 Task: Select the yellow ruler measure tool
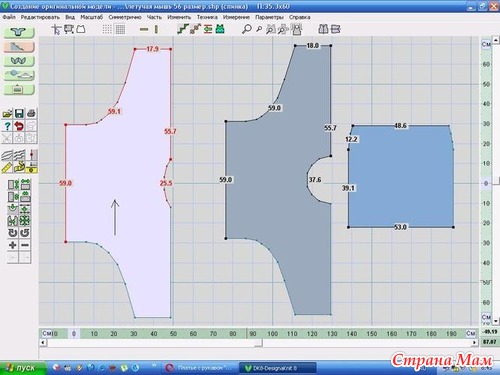[7, 167]
